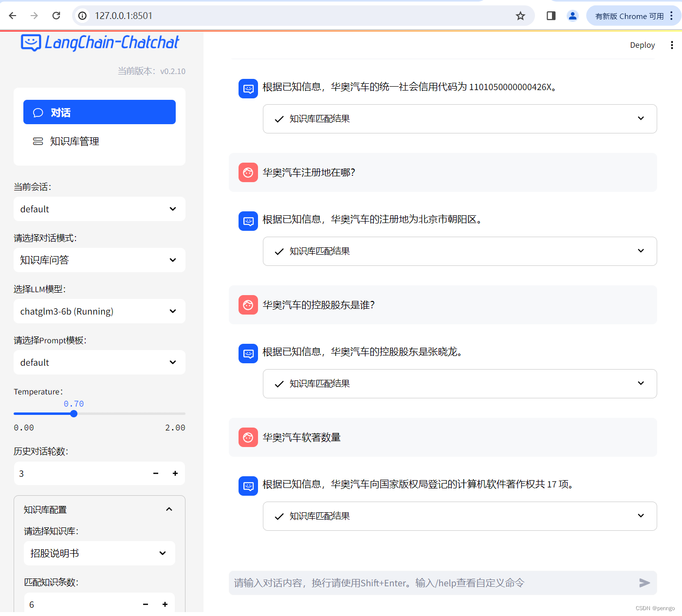Open the Prompt template default dropdown
The height and width of the screenshot is (616, 682).
point(99,362)
